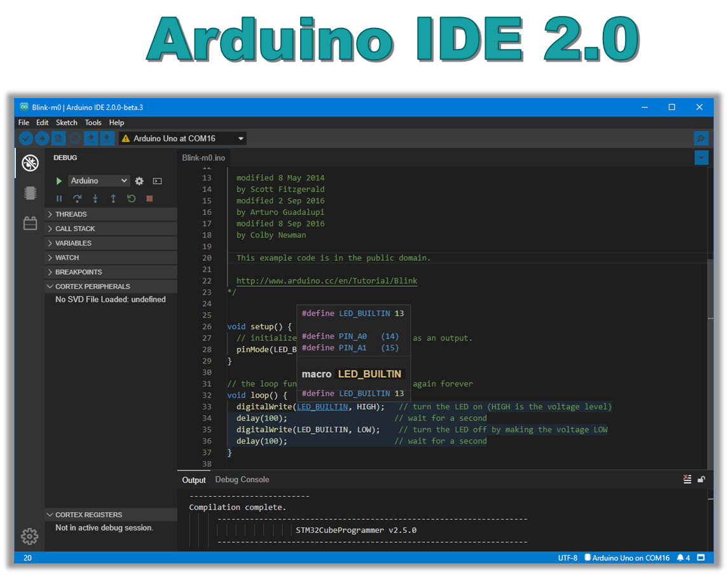The width and height of the screenshot is (728, 575).
Task: Pause the running debug session
Action: coord(59,198)
